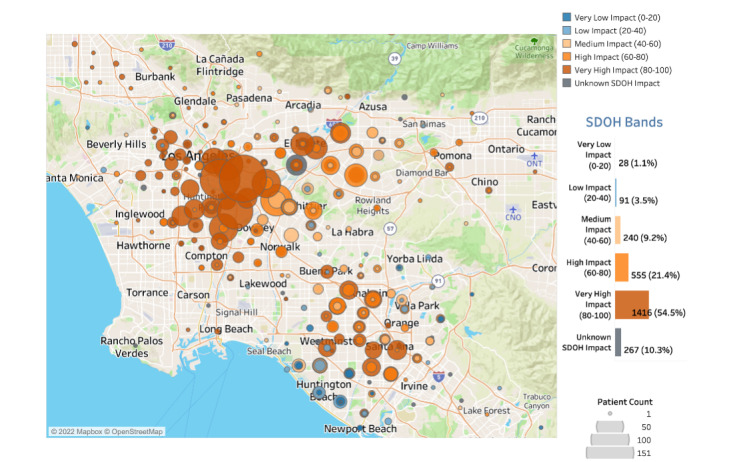Click the OpenStreetMap attribution link
The height and width of the screenshot is (462, 733).
click(x=133, y=431)
